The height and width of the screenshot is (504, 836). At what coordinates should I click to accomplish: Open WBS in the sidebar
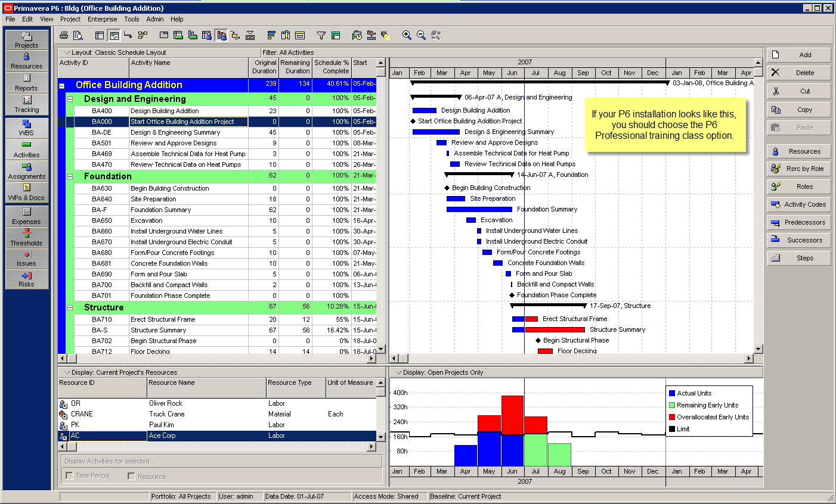[x=27, y=128]
